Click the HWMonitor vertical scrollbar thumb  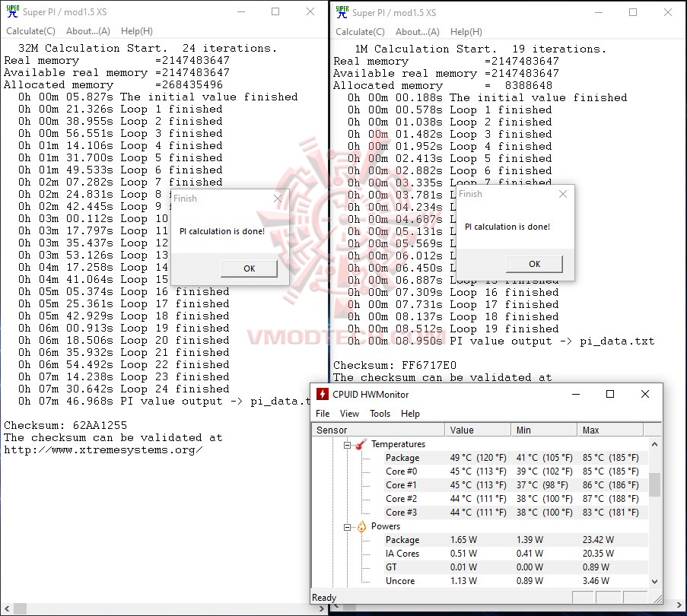point(654,484)
